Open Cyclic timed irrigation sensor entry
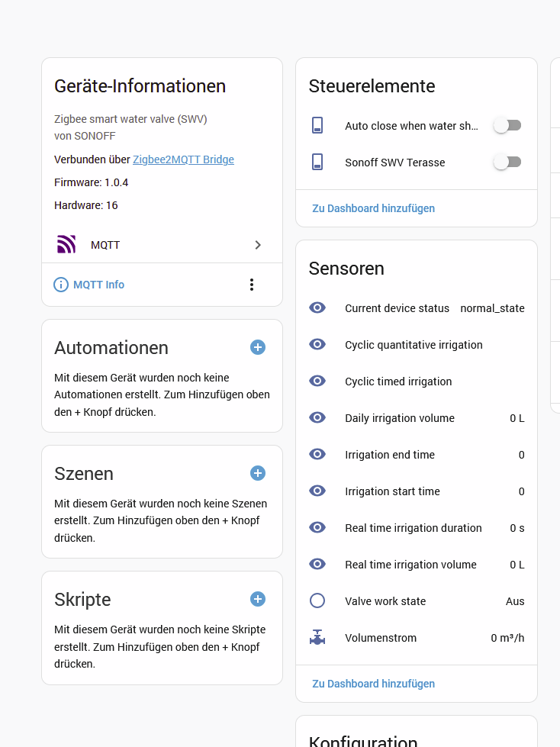The image size is (560, 747). tap(417, 381)
